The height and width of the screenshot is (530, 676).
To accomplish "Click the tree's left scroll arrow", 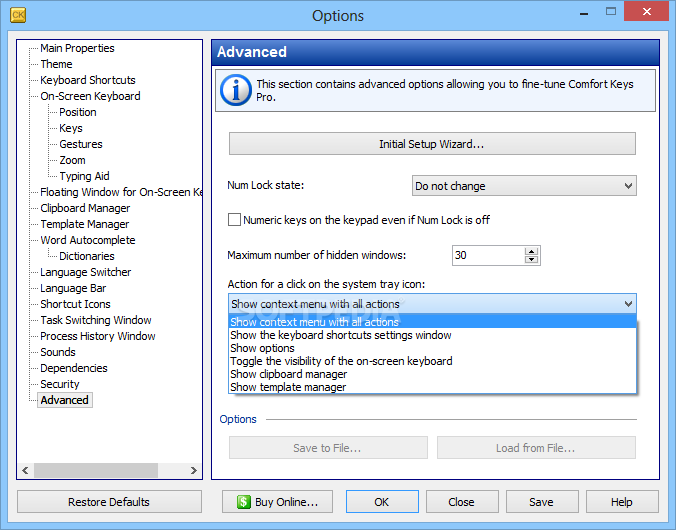I will (25, 470).
